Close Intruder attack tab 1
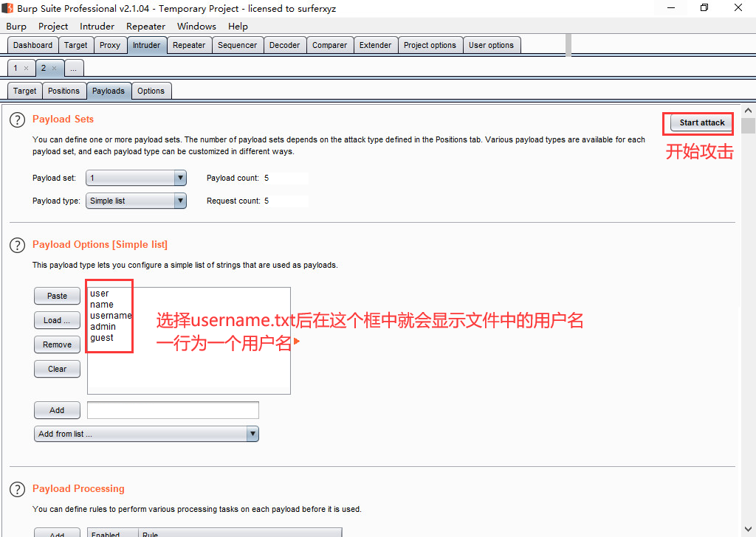The height and width of the screenshot is (537, 756). tap(26, 69)
